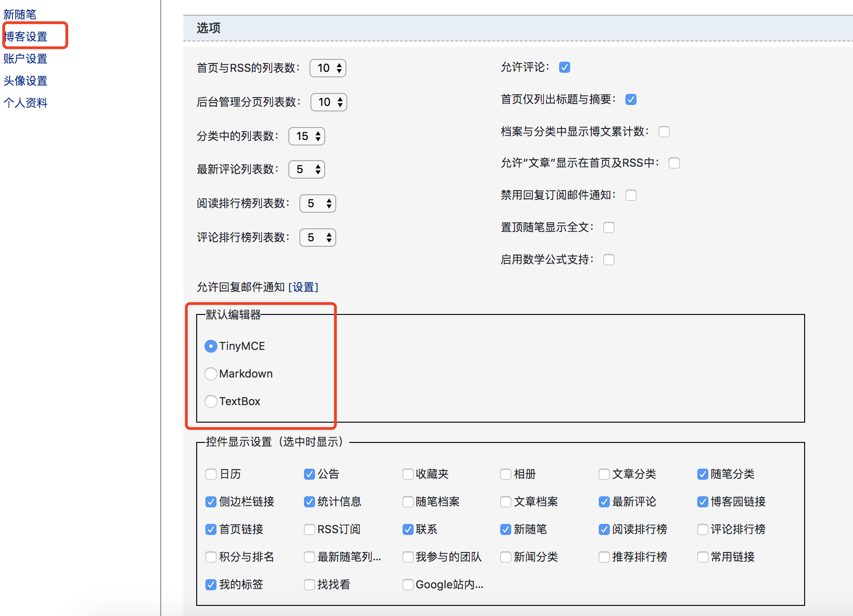
Task: Uncheck the 我的标签 widget checkbox
Action: click(x=211, y=585)
